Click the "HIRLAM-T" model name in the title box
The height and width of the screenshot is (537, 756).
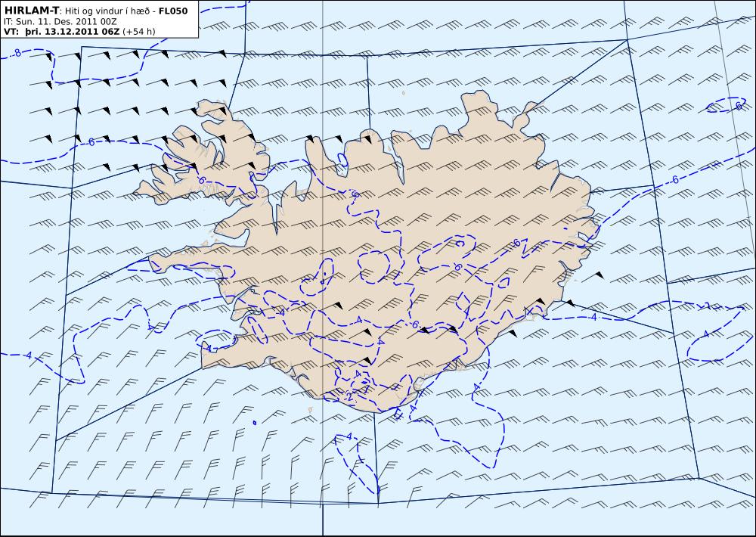[31, 11]
